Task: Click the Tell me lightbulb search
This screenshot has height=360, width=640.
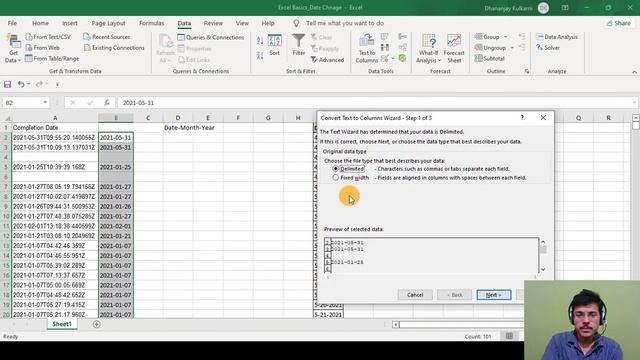Action: click(296, 23)
